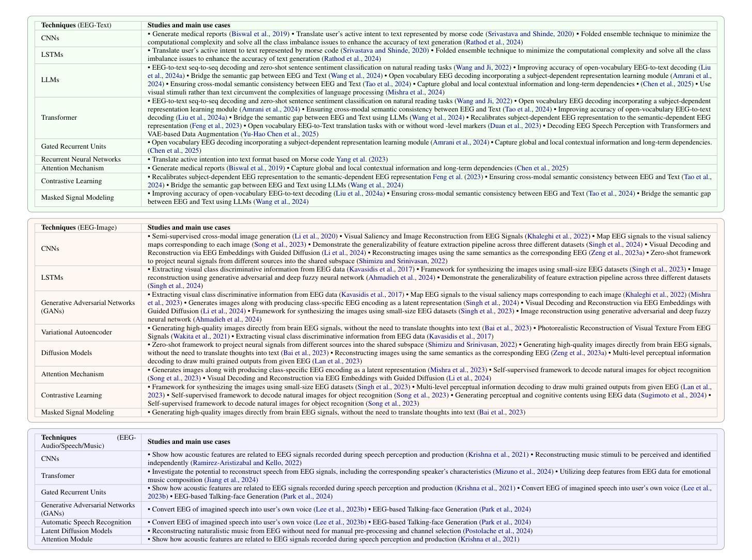
Task: Click the 'Recurrent Neural Networks' technique cell
Action: point(88,159)
